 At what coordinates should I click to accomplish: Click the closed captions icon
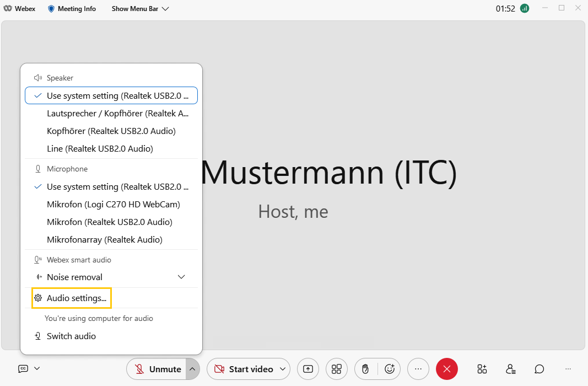pos(23,369)
